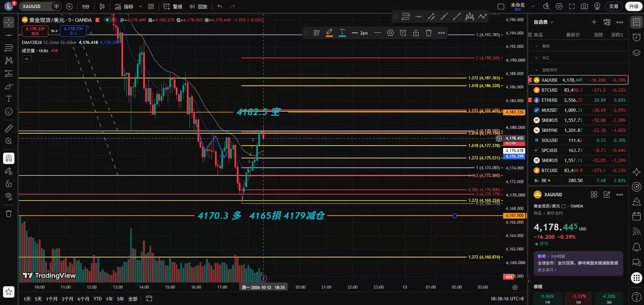Choose the text annotation tool in the left toolbar
The height and width of the screenshot is (305, 644).
(x=9, y=99)
